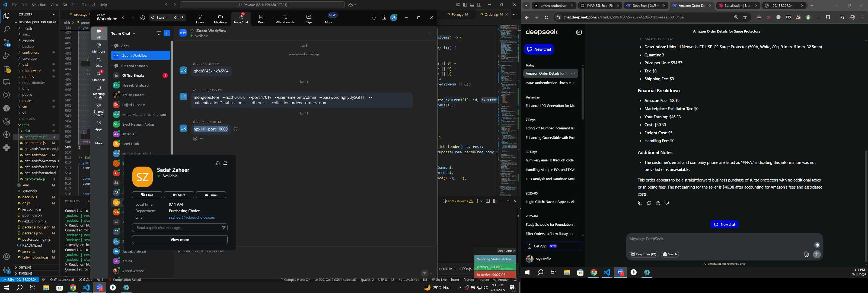This screenshot has height=293, width=868.
Task: Regenerate the DeepSeek response
Action: pos(649,203)
